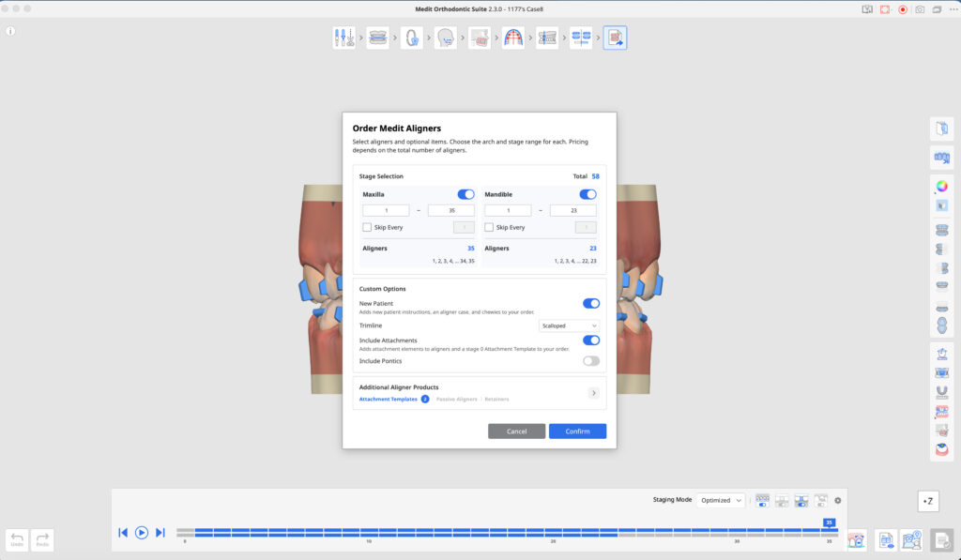Toggle the second timeline display switch icon
The image size is (961, 560).
(782, 501)
